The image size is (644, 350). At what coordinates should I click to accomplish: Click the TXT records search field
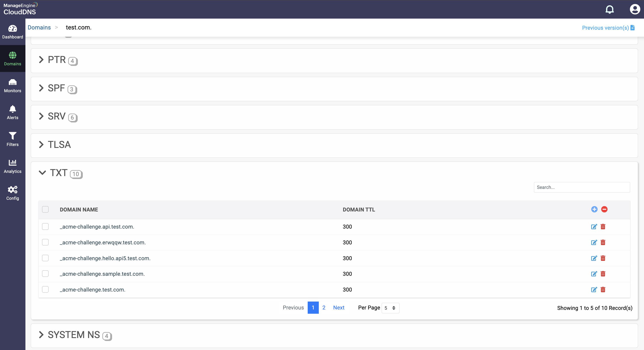point(581,187)
